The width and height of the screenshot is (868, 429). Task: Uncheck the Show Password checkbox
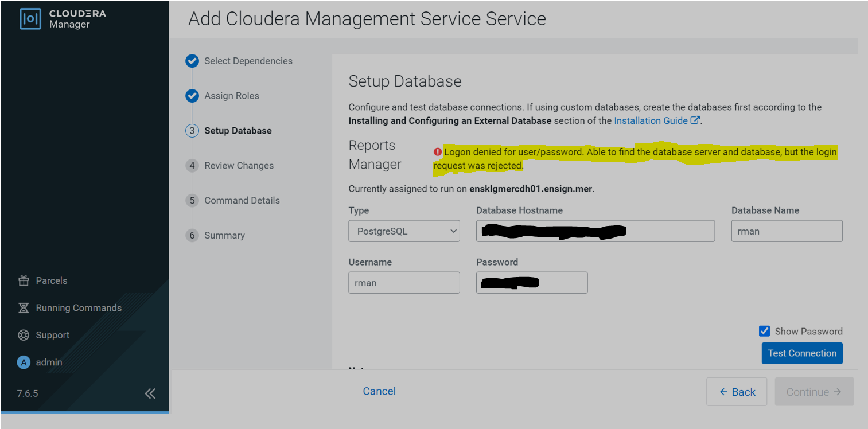(x=764, y=331)
